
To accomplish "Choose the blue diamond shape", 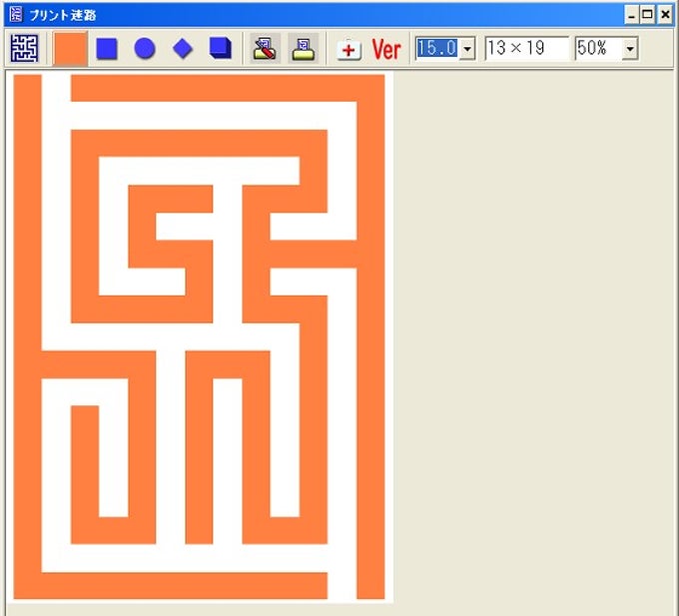I will 183,48.
